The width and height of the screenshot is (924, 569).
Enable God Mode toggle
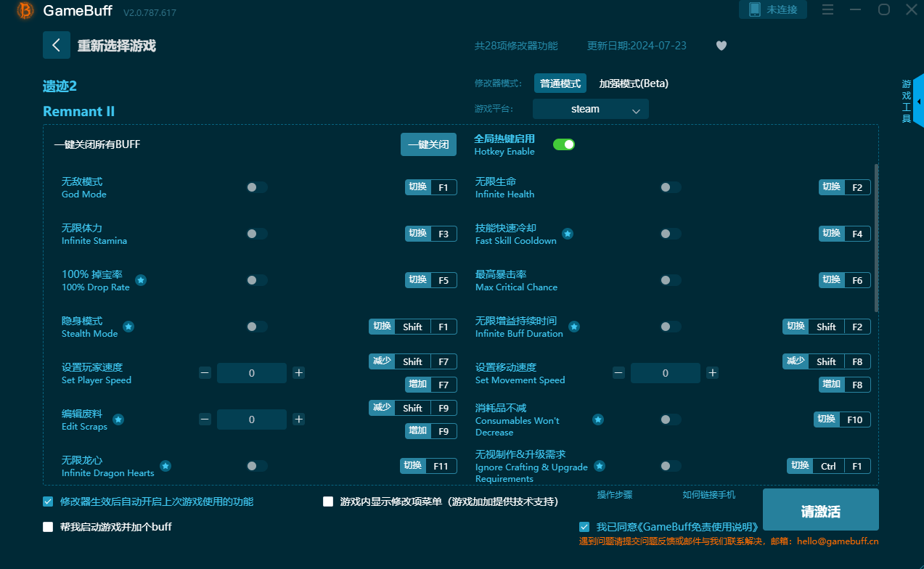(257, 187)
